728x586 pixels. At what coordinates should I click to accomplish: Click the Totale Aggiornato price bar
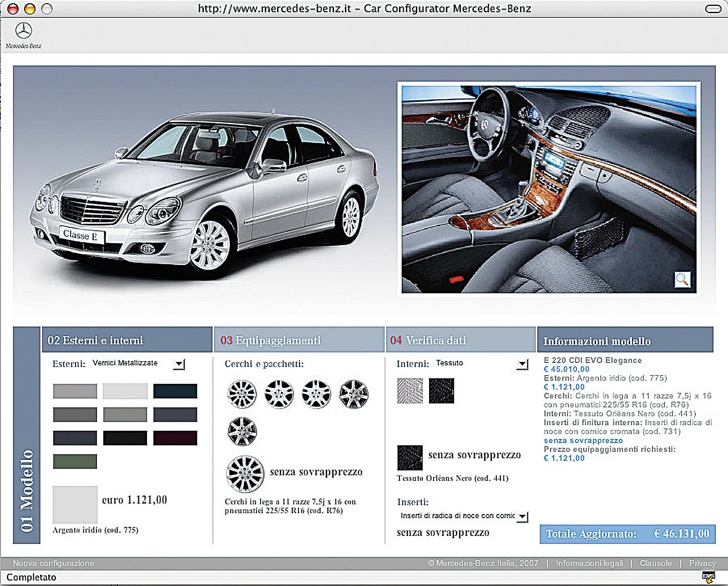pos(627,534)
